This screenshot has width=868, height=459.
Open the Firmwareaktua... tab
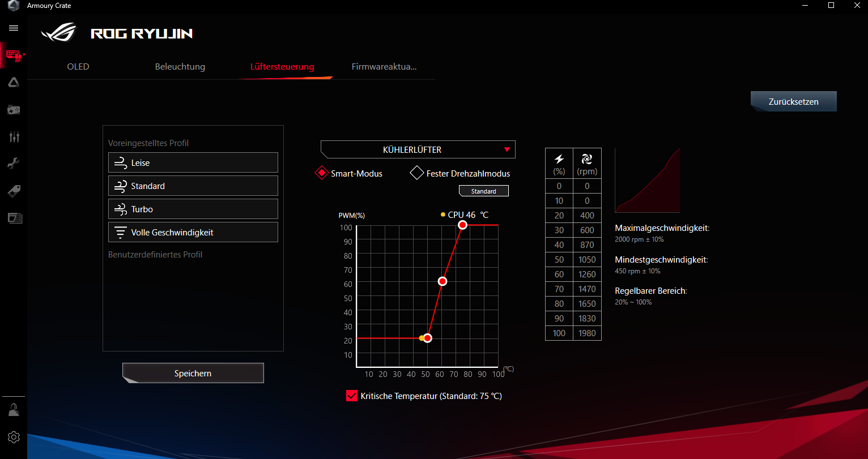(384, 66)
